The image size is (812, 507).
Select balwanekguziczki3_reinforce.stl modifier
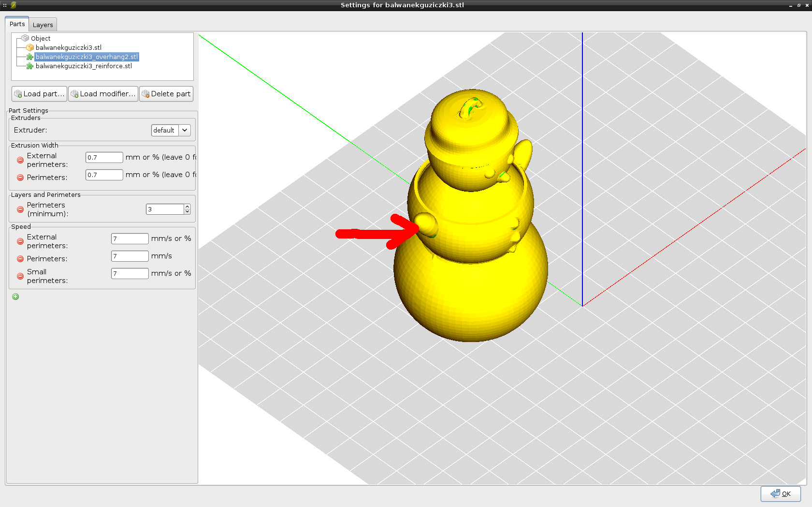click(x=84, y=66)
